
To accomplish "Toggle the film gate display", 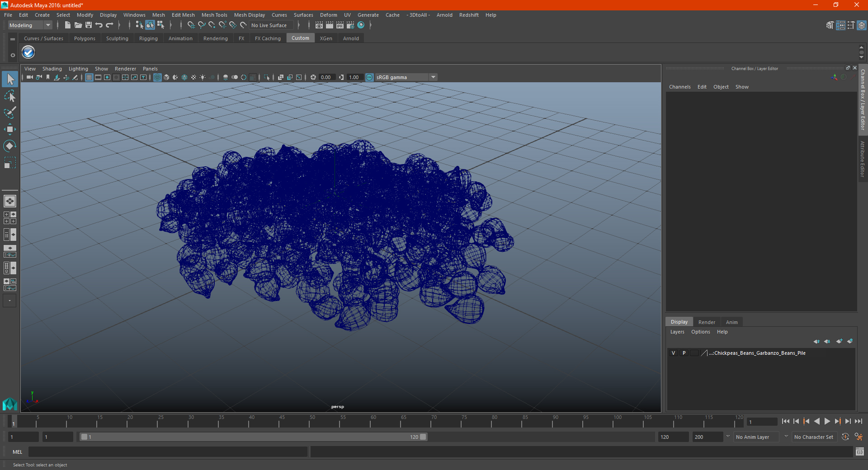I will point(98,77).
